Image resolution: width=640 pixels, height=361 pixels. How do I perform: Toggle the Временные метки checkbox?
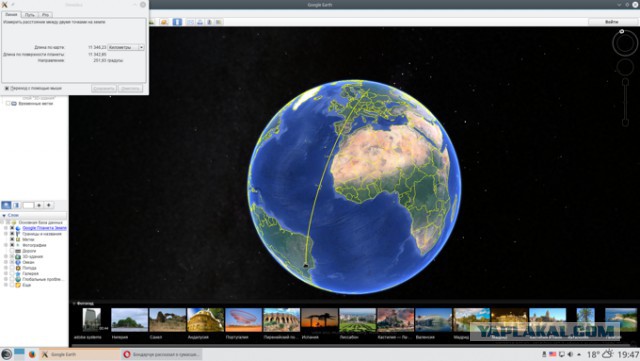pyautogui.click(x=8, y=104)
